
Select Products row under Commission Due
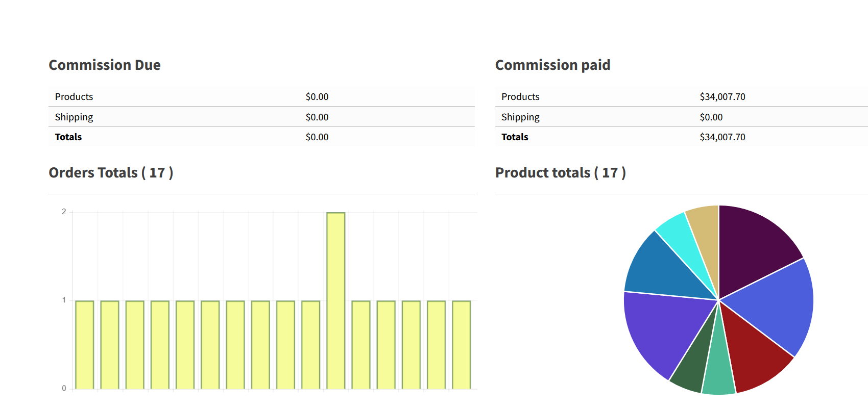(261, 97)
